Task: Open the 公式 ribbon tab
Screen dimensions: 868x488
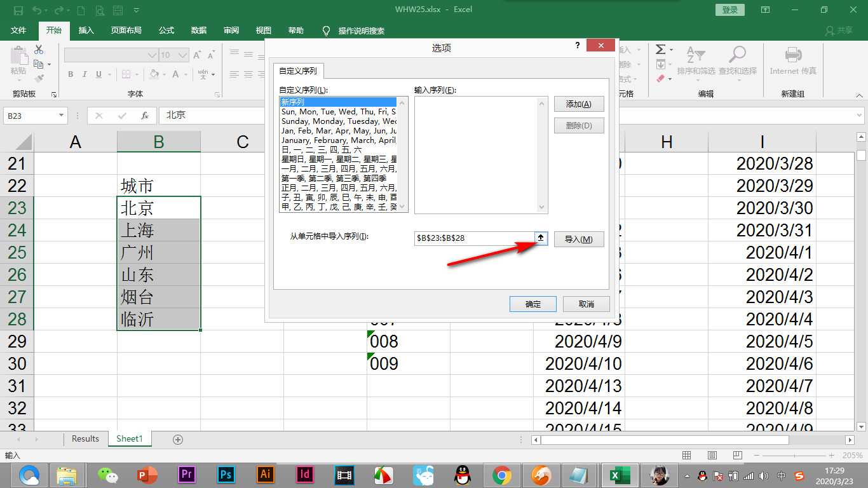Action: point(166,30)
